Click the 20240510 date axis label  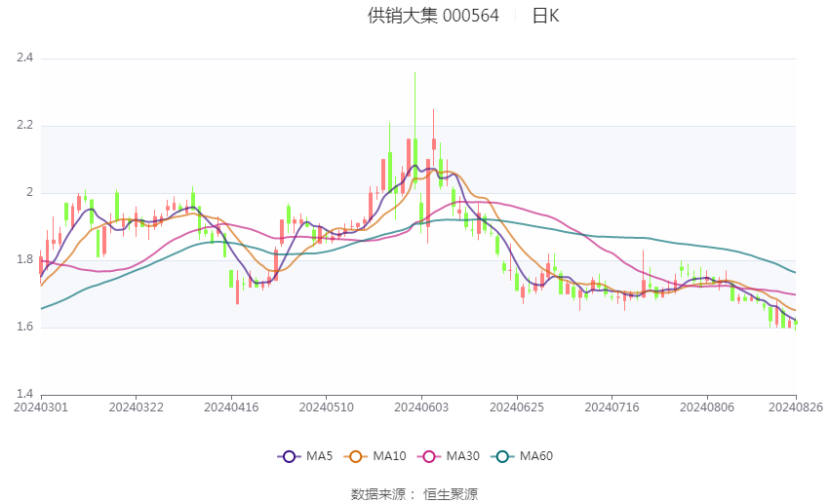pos(326,407)
